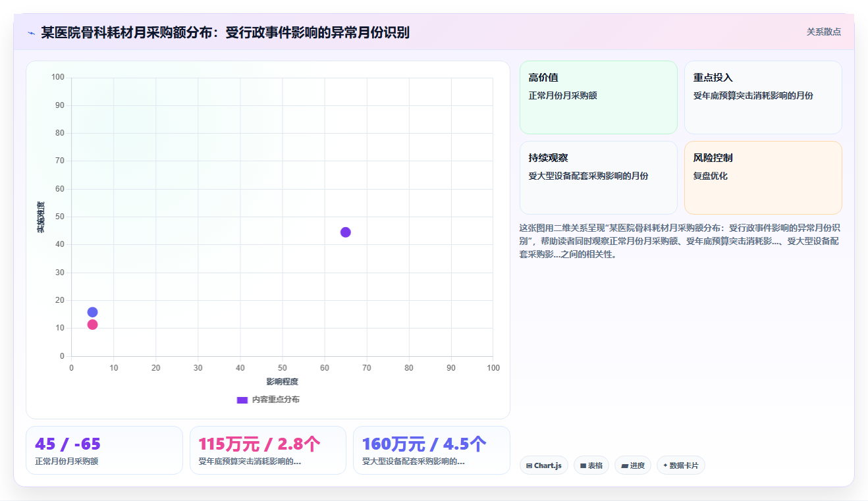Click the 实施难度 y-axis title
Screen dimensions: 868x501
point(41,217)
